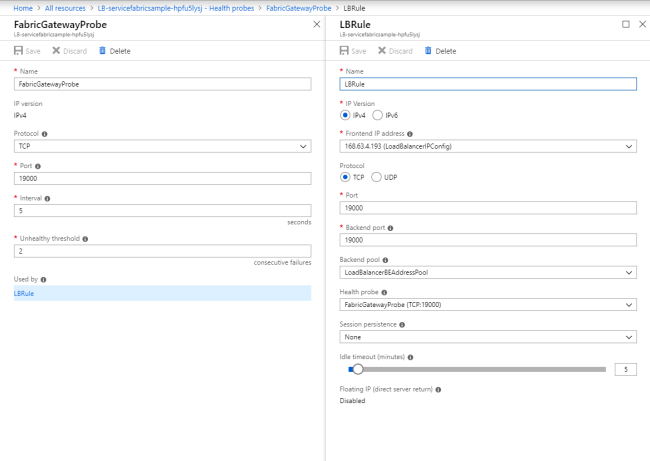Click Save icon in FabricGatewayProbe pane

pyautogui.click(x=18, y=51)
